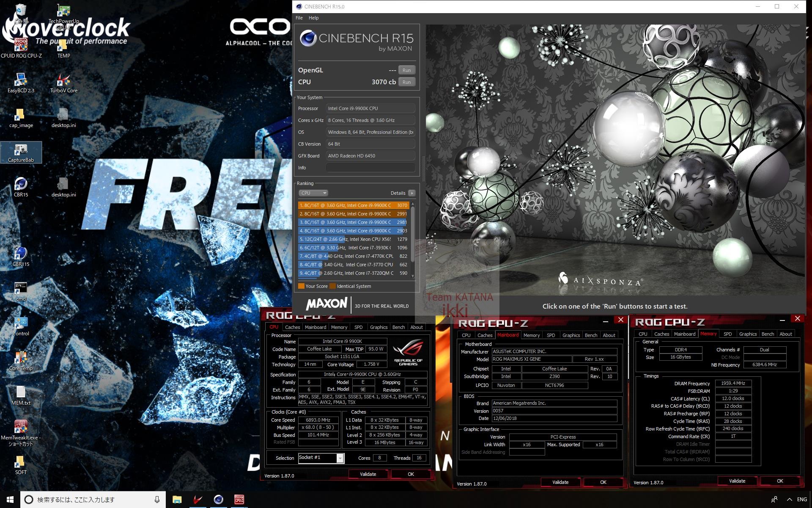Select the i7-4770K ranking entry

[354, 256]
